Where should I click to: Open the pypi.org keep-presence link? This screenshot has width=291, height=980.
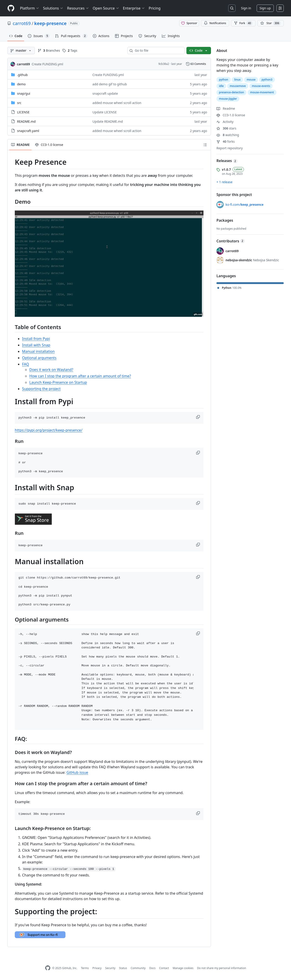coord(48,430)
